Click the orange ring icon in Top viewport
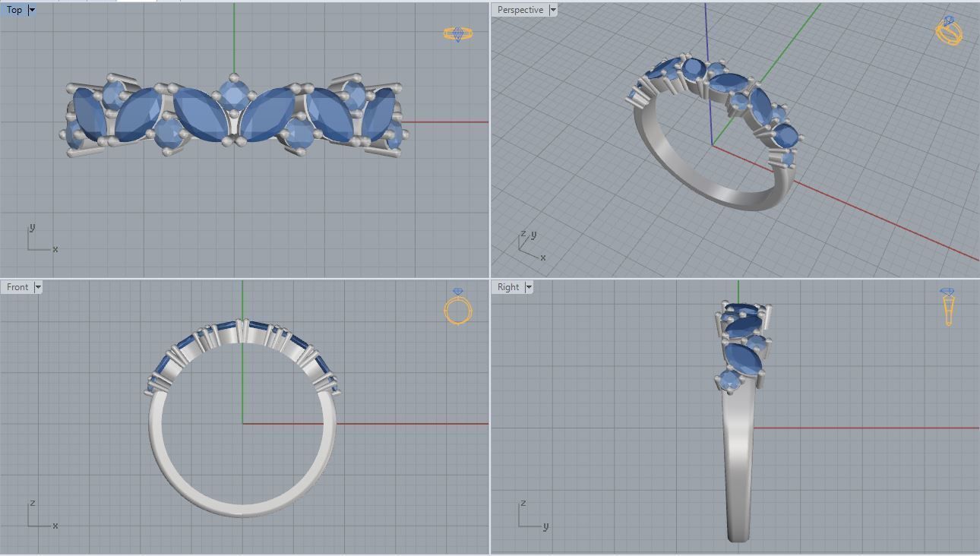 pos(458,33)
